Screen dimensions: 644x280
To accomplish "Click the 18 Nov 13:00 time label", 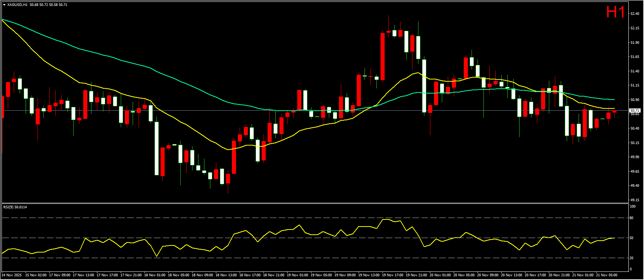I will point(226,275).
